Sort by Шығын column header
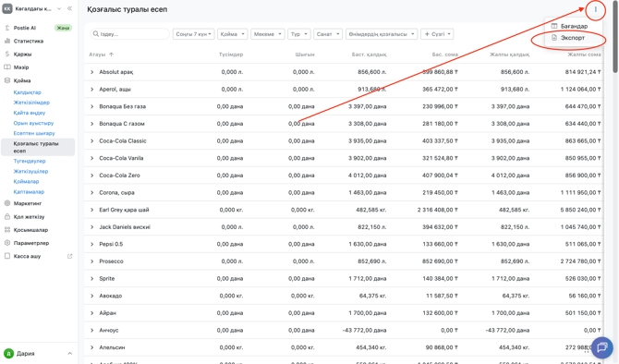This screenshot has width=619, height=364. pos(305,55)
